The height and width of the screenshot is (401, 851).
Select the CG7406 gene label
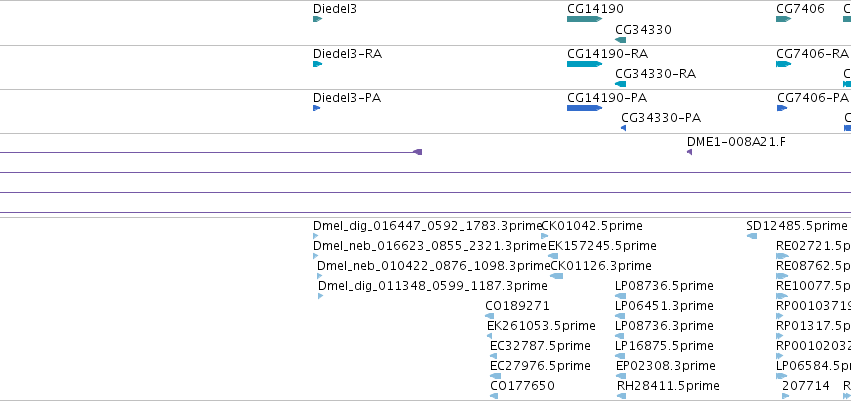[x=800, y=9]
